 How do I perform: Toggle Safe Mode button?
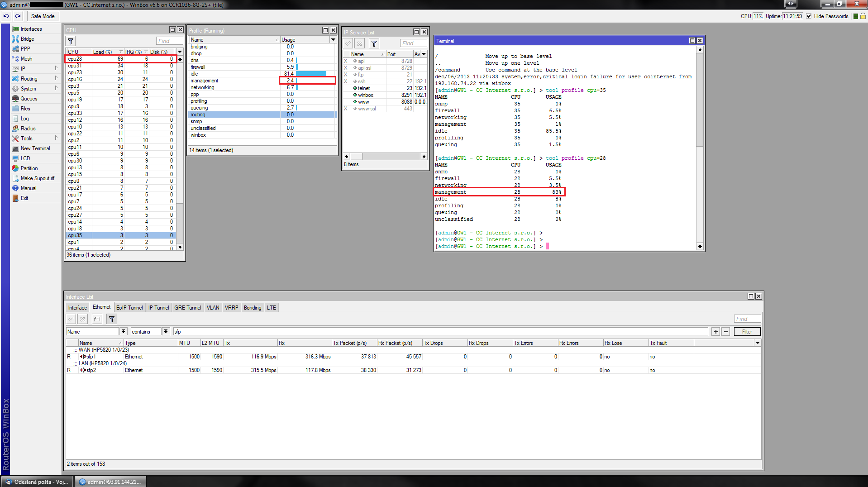coord(43,16)
